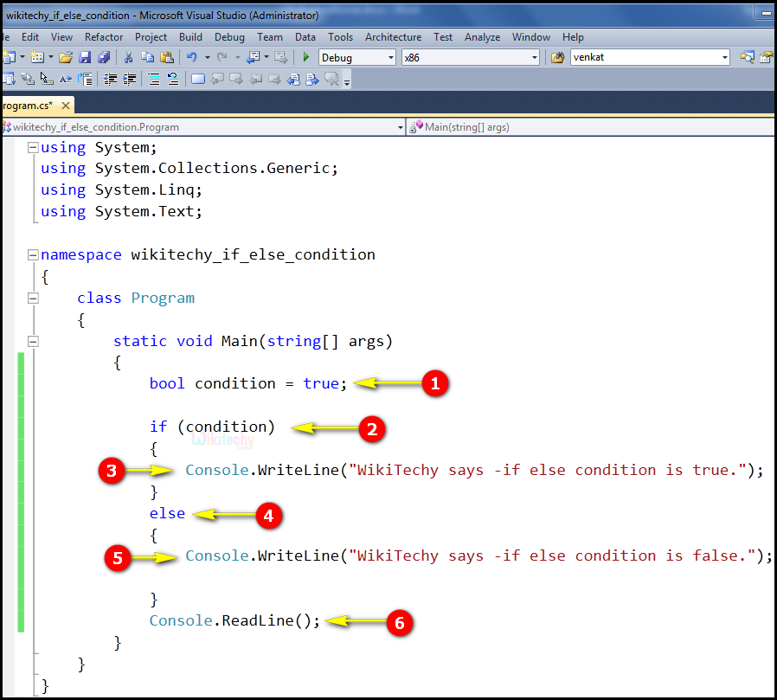
Task: Click in the venkat search box
Action: 644,57
